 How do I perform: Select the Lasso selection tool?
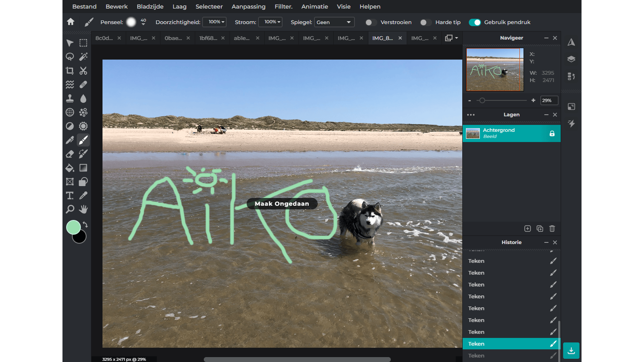(x=70, y=57)
